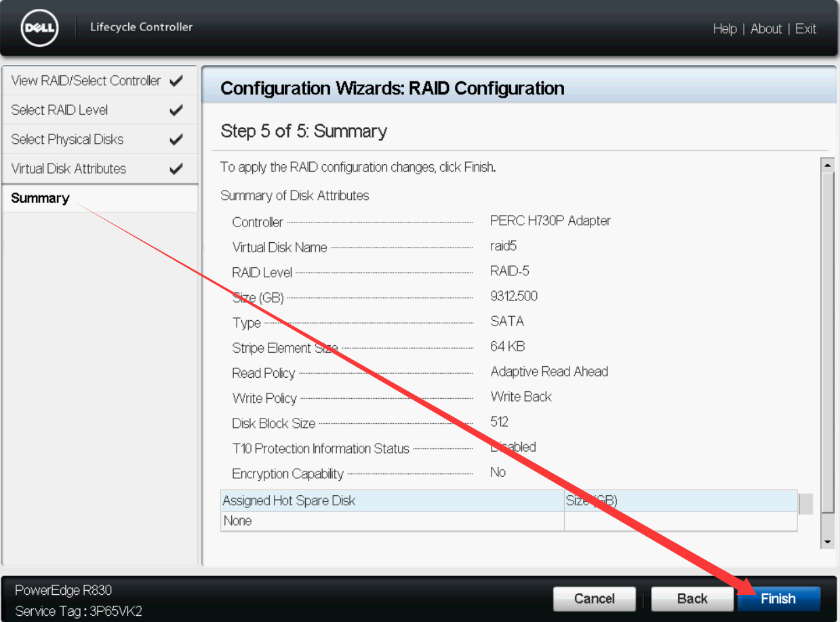Exit the Lifecycle Controller
This screenshot has height=622, width=840.
tap(805, 28)
